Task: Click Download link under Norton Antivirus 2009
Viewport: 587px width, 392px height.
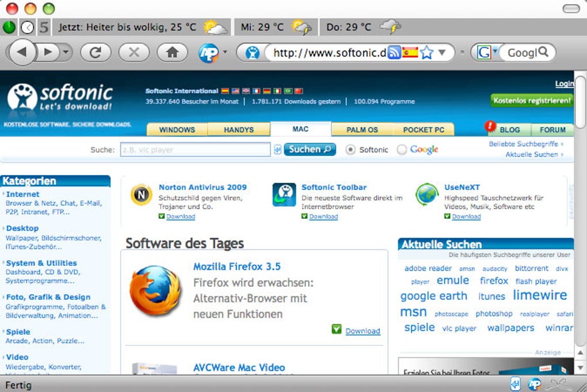Action: [x=181, y=216]
